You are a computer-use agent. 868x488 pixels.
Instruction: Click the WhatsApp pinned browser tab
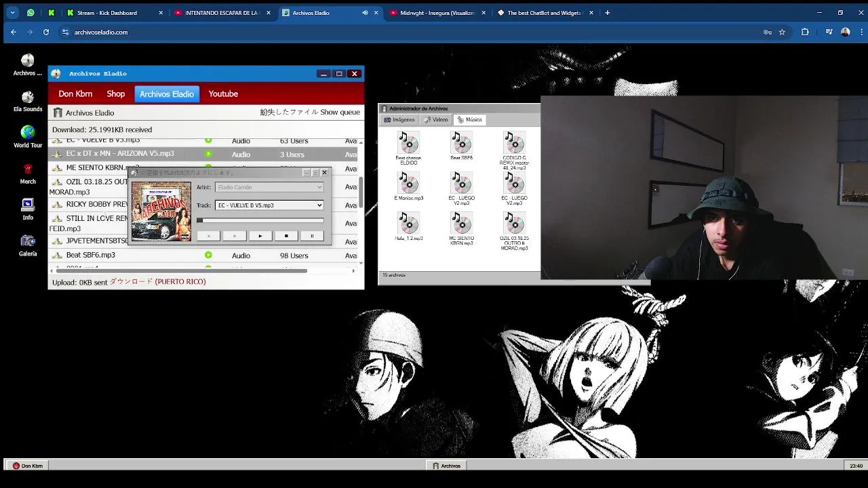tap(31, 13)
